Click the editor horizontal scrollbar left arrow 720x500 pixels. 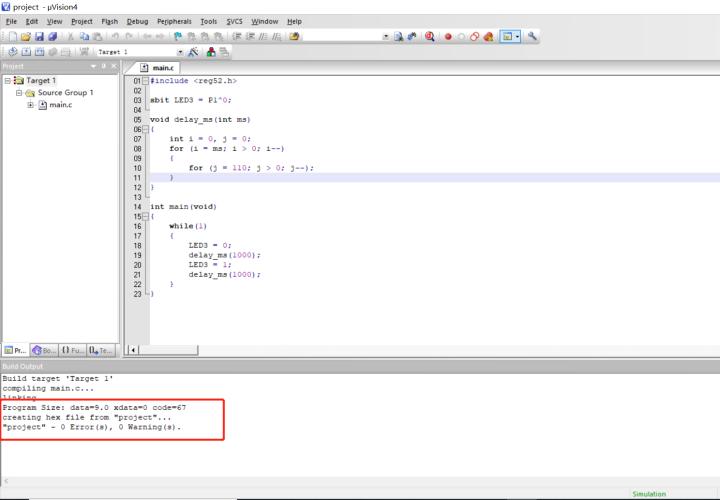pyautogui.click(x=135, y=349)
